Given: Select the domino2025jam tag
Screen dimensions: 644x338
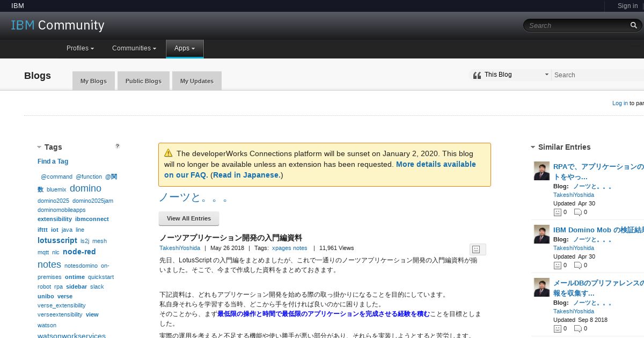Looking at the screenshot, I should [93, 201].
